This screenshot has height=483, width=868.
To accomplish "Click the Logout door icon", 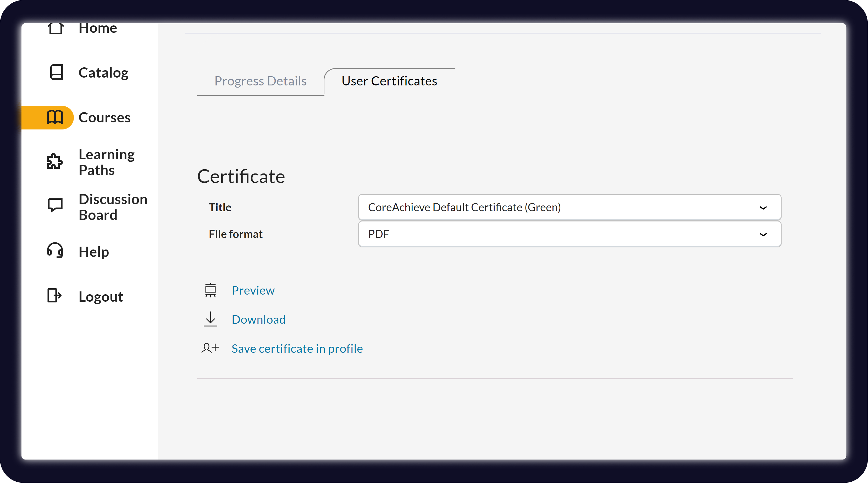I will [x=54, y=296].
